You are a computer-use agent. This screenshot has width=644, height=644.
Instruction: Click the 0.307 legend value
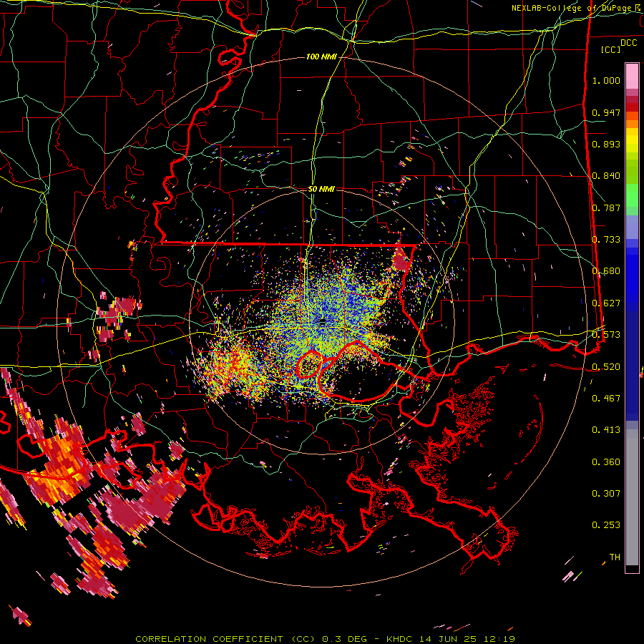click(606, 494)
